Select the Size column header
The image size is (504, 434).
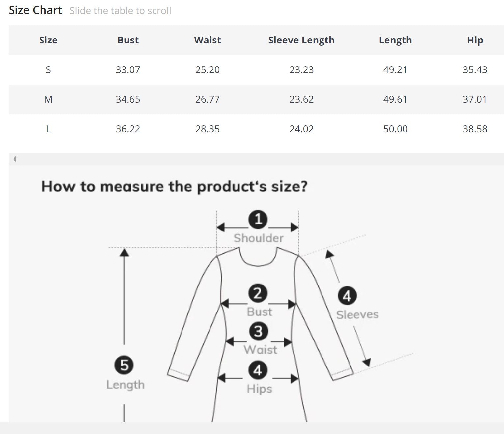click(48, 40)
